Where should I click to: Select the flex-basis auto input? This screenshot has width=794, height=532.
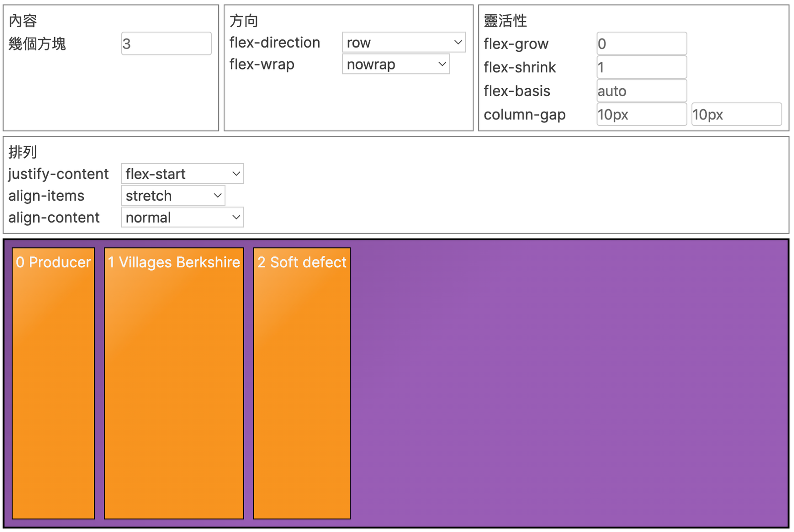(x=641, y=91)
